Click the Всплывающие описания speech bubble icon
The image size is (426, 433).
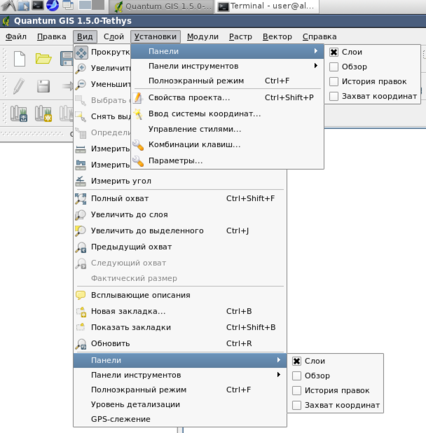tap(80, 295)
